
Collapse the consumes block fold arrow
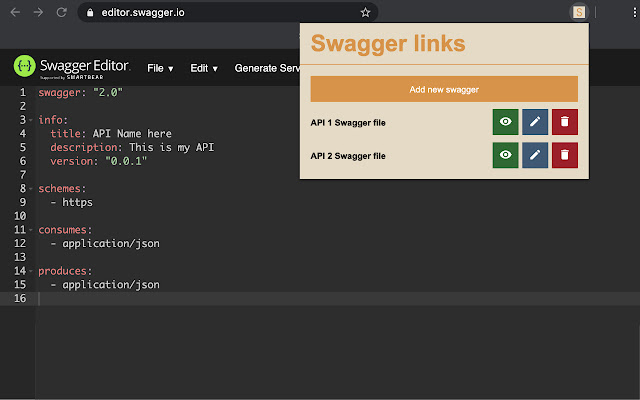point(31,230)
